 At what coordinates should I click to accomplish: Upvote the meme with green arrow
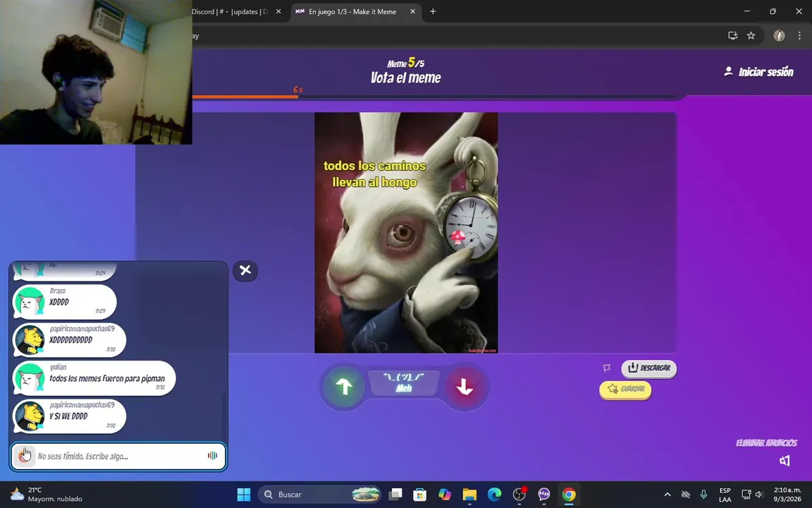(345, 387)
